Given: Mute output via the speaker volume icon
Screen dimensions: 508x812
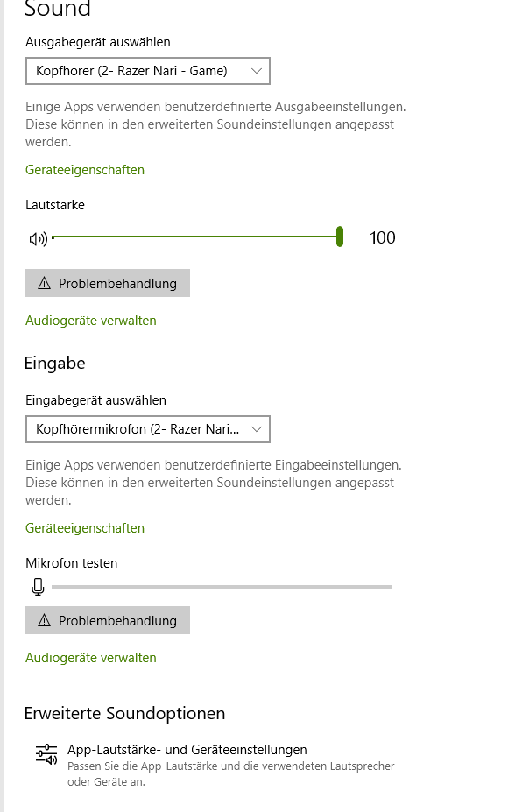Looking at the screenshot, I should [39, 238].
